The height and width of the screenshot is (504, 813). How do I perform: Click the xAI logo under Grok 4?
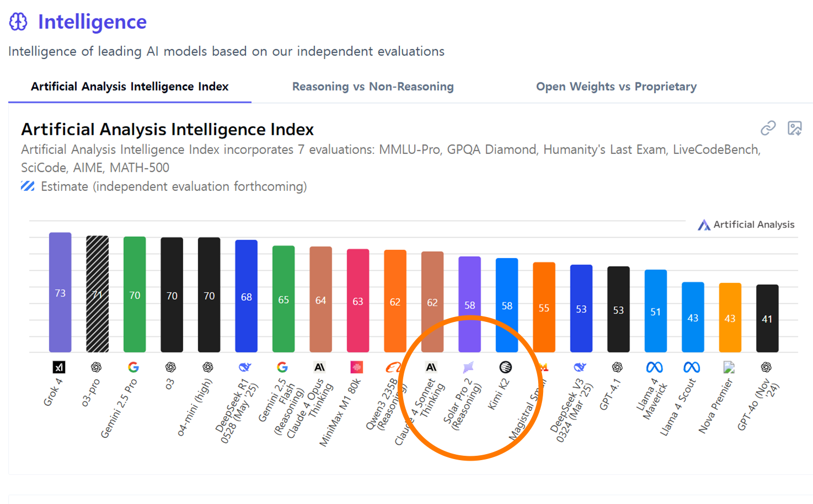[x=59, y=367]
